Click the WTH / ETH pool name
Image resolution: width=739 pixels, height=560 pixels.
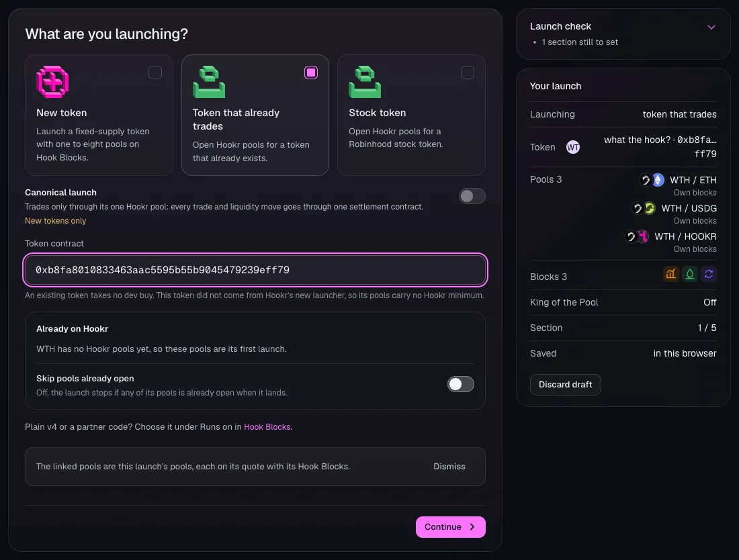693,180
